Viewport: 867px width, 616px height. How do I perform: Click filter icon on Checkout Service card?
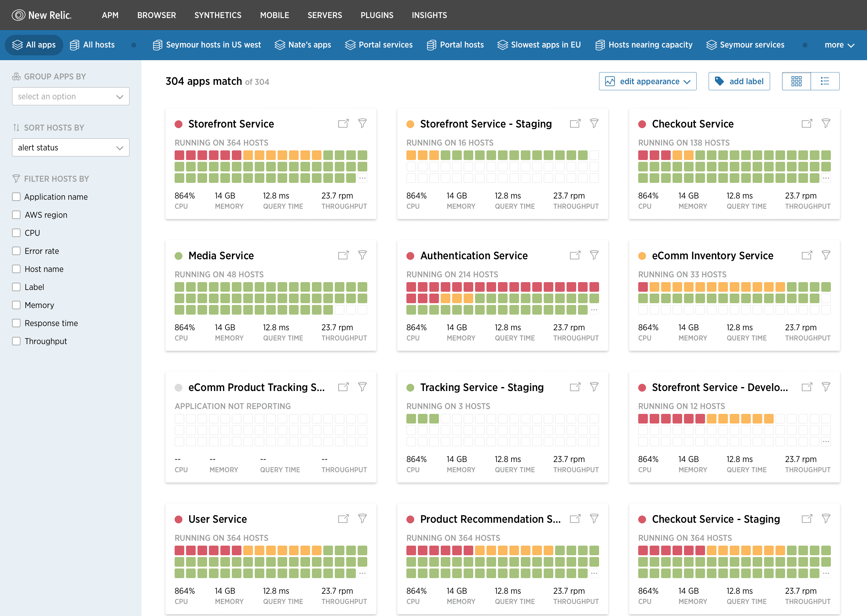click(826, 123)
